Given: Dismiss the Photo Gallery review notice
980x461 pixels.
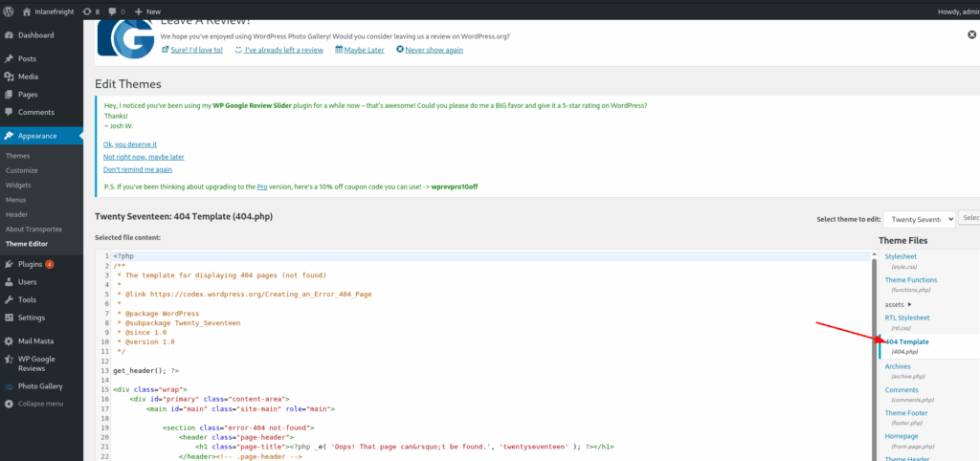Looking at the screenshot, I should tap(971, 33).
